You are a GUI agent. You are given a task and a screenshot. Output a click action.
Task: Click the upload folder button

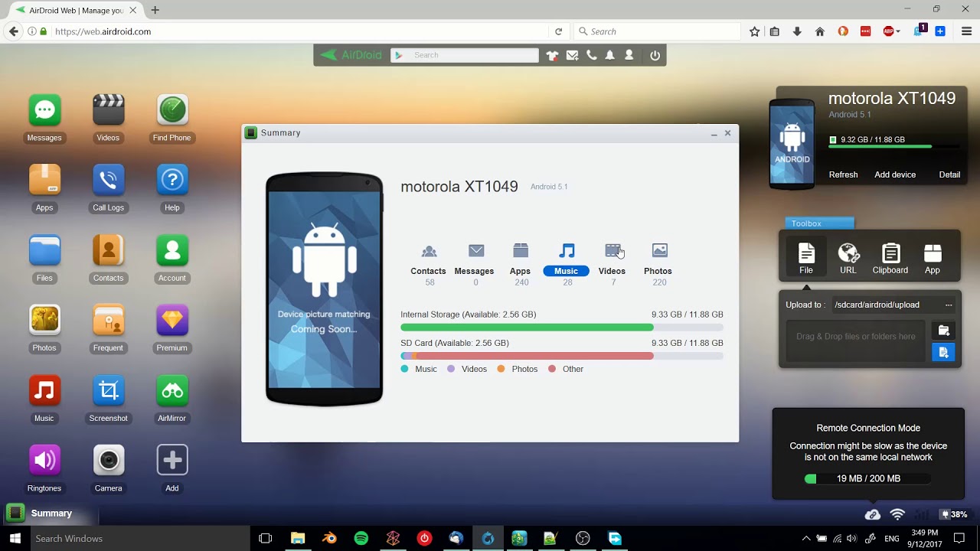pos(943,331)
